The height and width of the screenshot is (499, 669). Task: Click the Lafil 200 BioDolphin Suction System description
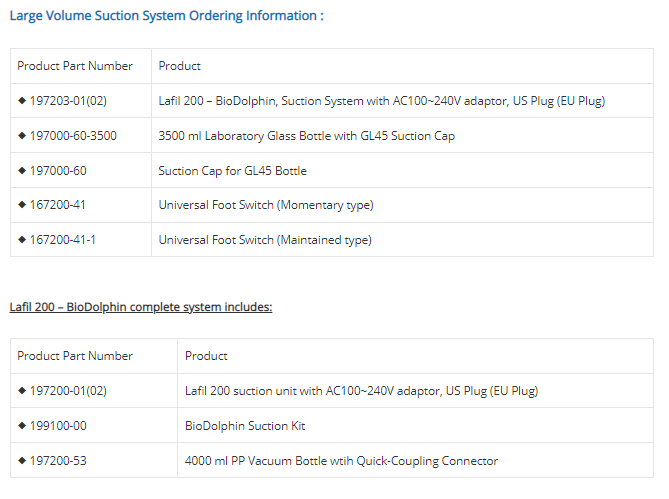(x=381, y=101)
